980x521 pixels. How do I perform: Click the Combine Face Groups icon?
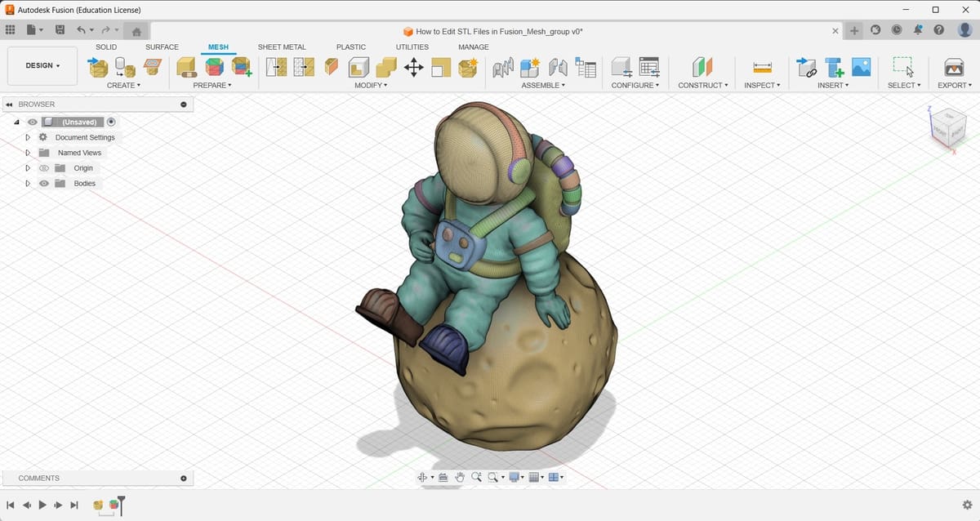(242, 67)
